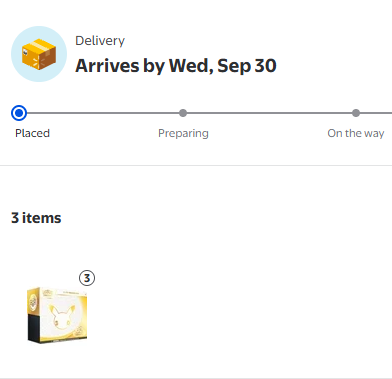Screen dimensions: 392x379
Task: Click the Delivery label above the arrival date
Action: coord(100,41)
